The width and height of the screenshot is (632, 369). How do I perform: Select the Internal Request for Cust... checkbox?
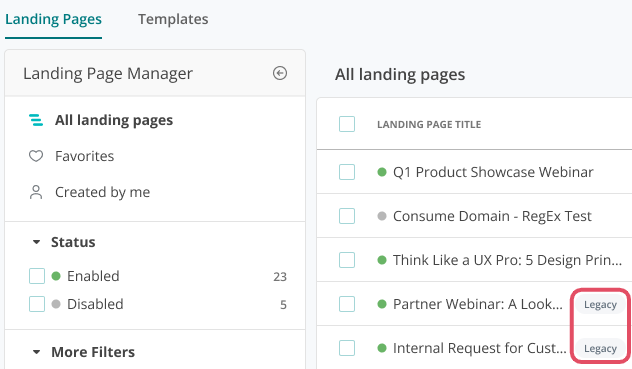(x=347, y=348)
